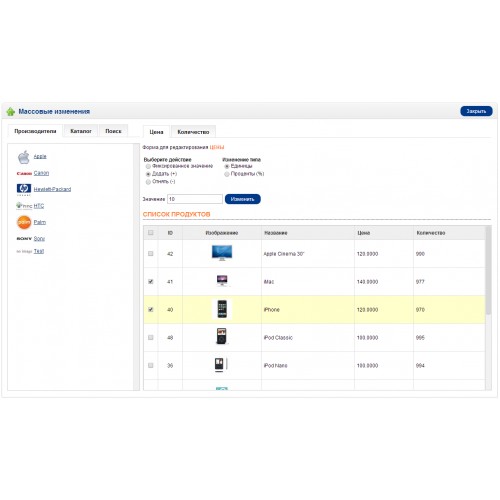
Task: Click the orange Palm logo icon
Action: tap(24, 222)
